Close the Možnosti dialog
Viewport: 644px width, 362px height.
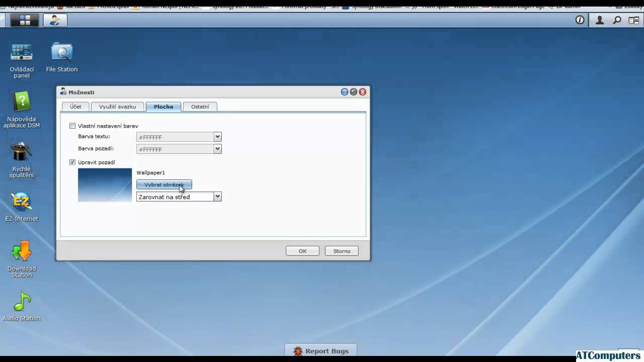click(362, 92)
